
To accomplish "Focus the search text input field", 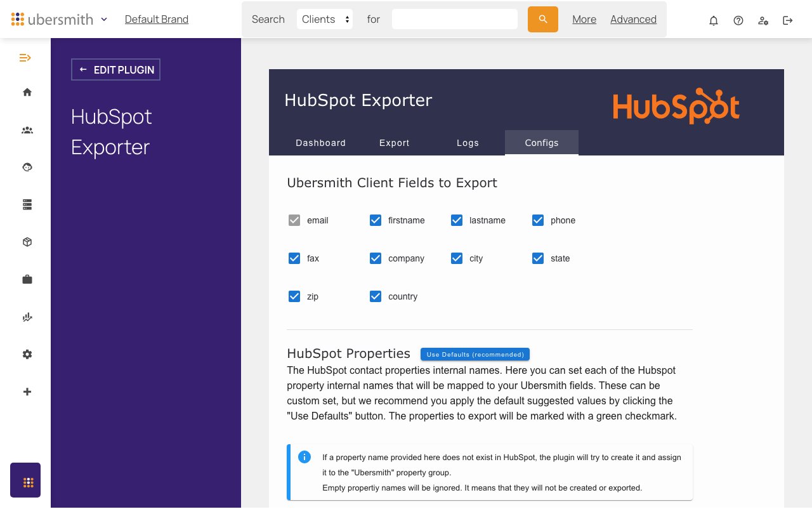I will coord(455,19).
